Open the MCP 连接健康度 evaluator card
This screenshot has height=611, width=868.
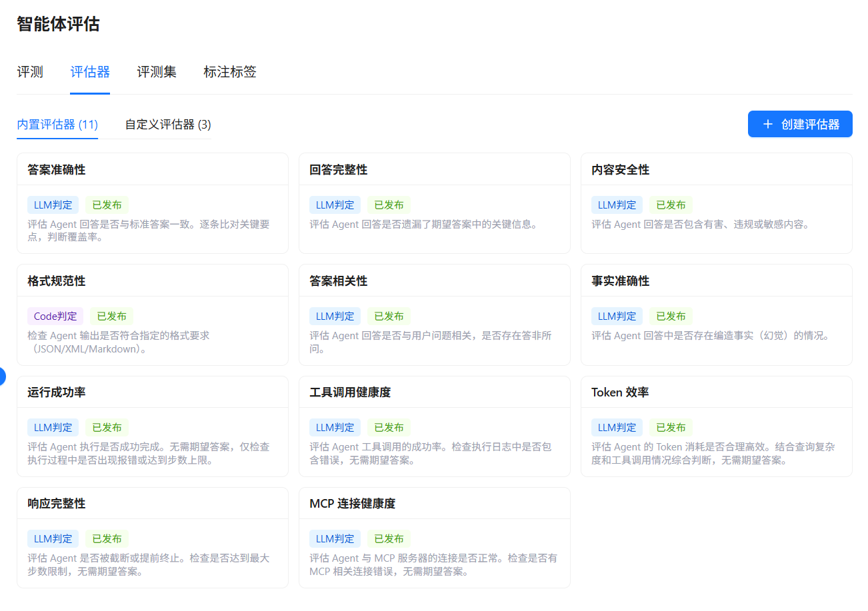click(x=435, y=538)
